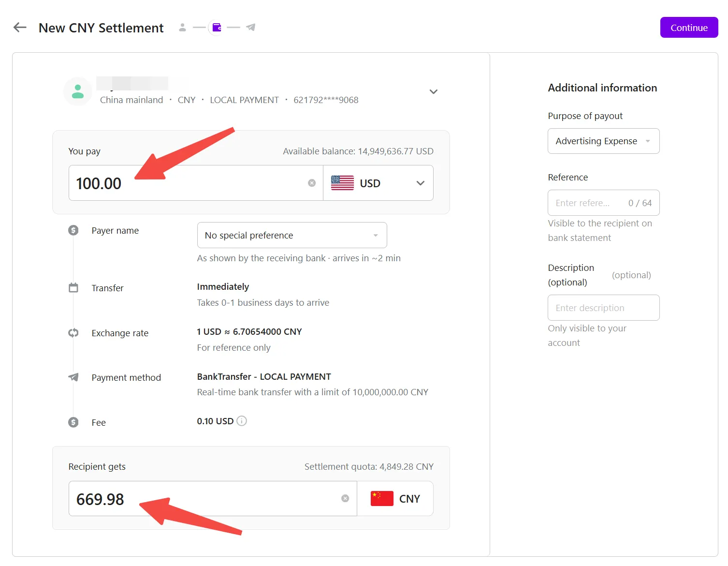728x566 pixels.
Task: Click the Settlement quota 4,849.28 CNY text
Action: [x=369, y=466]
